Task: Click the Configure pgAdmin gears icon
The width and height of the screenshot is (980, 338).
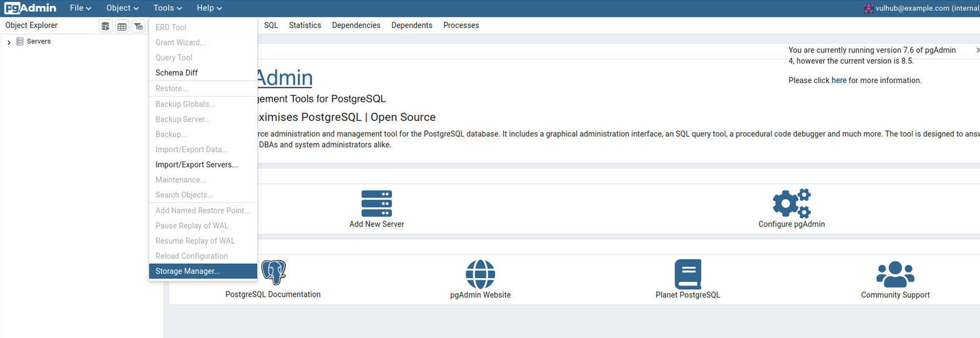Action: pyautogui.click(x=791, y=203)
